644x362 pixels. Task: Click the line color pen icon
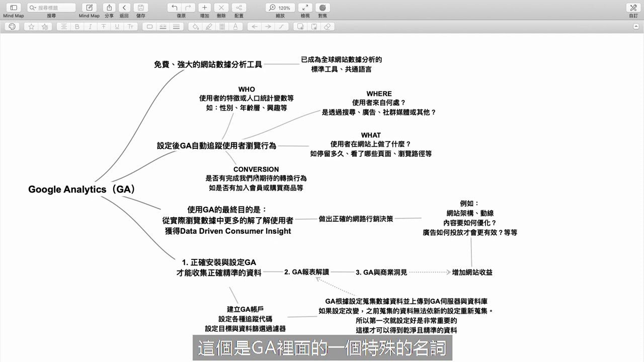[209, 27]
